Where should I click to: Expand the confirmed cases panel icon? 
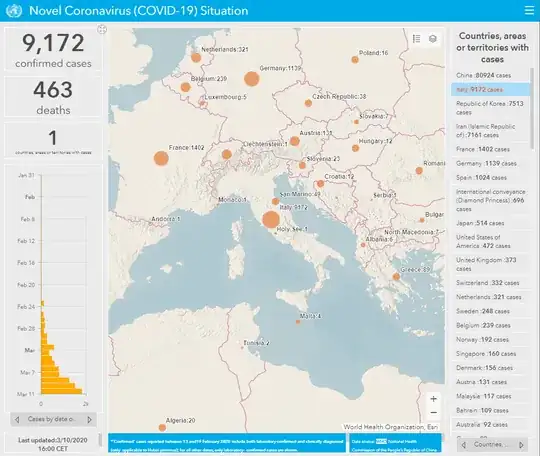point(102,29)
